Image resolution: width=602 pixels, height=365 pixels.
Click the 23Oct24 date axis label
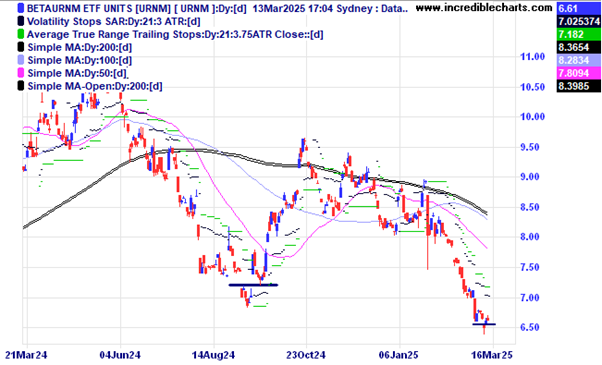click(x=306, y=355)
